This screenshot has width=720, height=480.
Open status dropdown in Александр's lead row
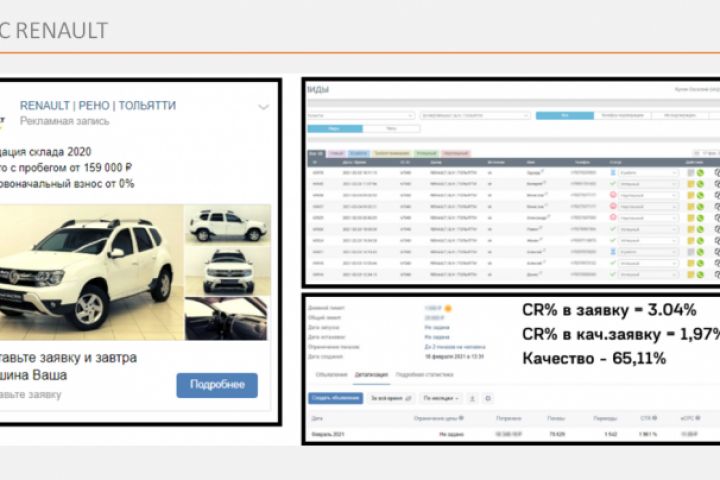tap(648, 218)
